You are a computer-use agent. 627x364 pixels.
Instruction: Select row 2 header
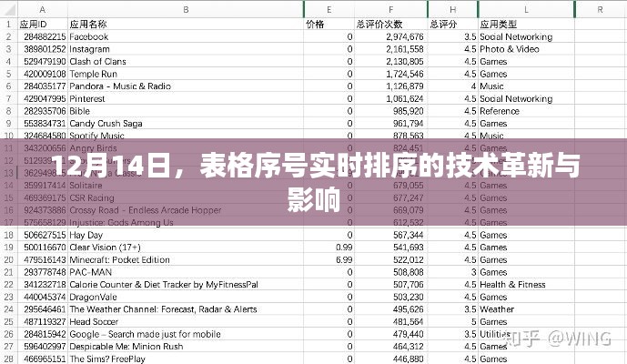(x=9, y=36)
